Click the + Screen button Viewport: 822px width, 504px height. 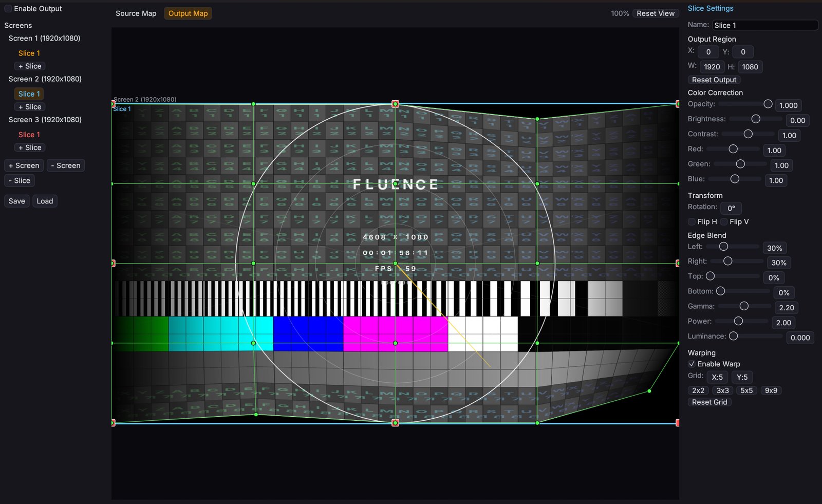click(24, 165)
